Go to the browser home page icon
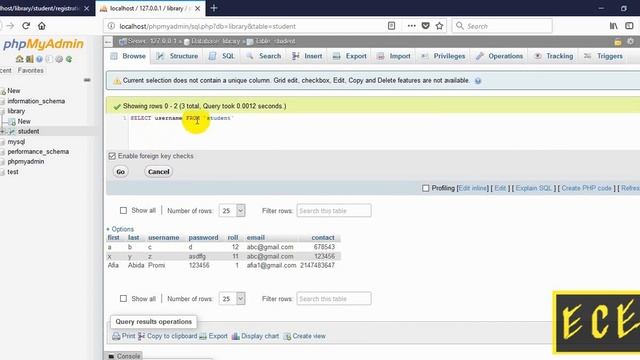The image size is (640, 360). [42, 26]
